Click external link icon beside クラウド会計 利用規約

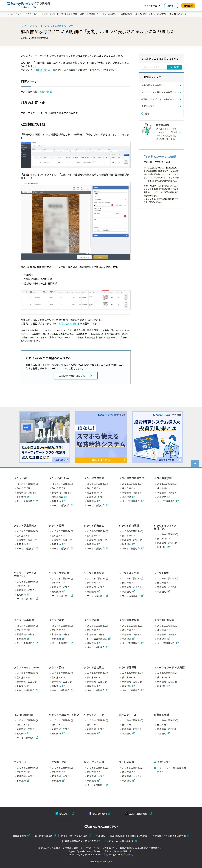coord(28,497)
